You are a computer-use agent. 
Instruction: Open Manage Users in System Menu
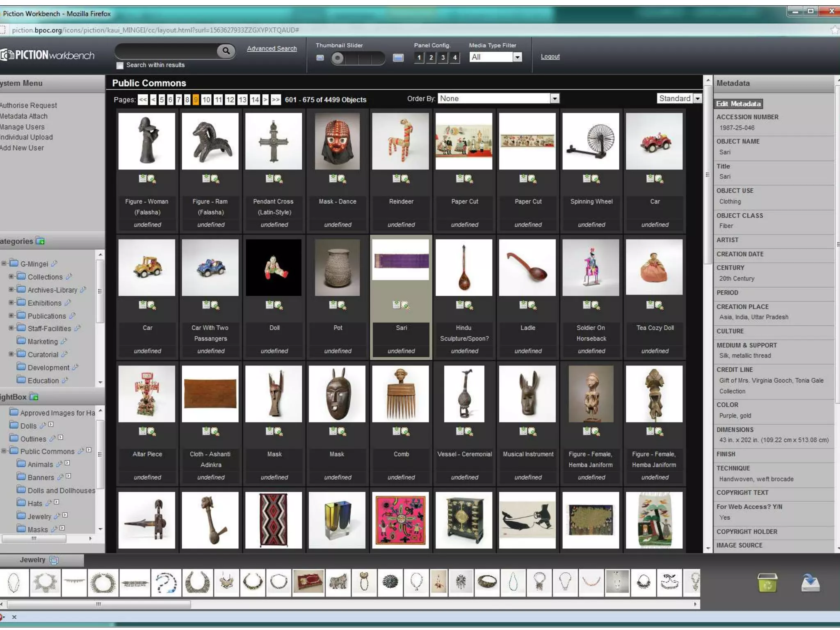pyautogui.click(x=22, y=127)
